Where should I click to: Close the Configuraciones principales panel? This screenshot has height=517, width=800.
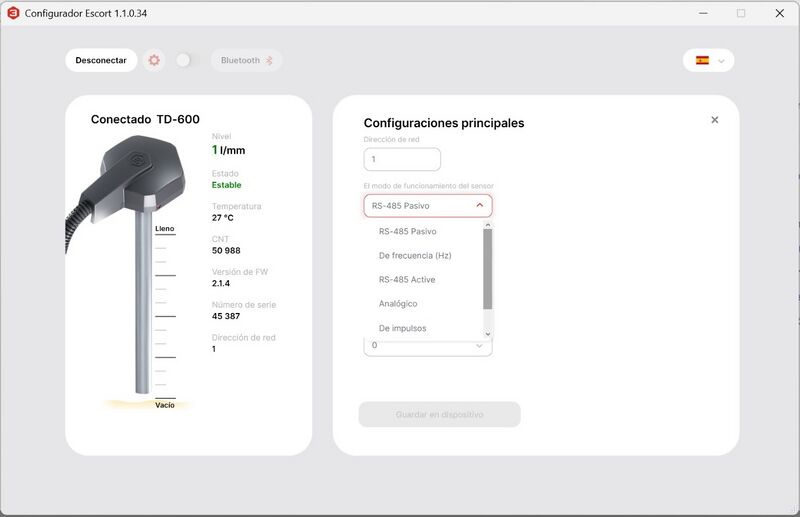(x=714, y=119)
